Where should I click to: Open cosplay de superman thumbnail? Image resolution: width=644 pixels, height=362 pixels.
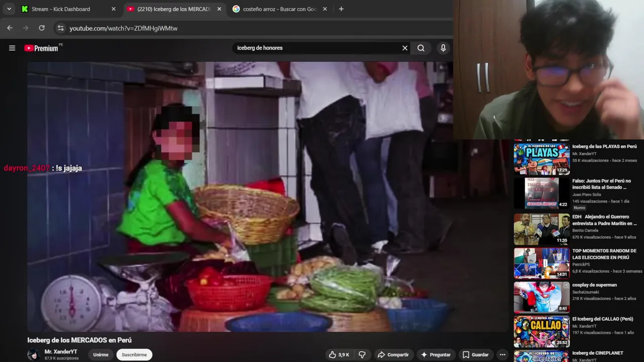click(x=541, y=297)
